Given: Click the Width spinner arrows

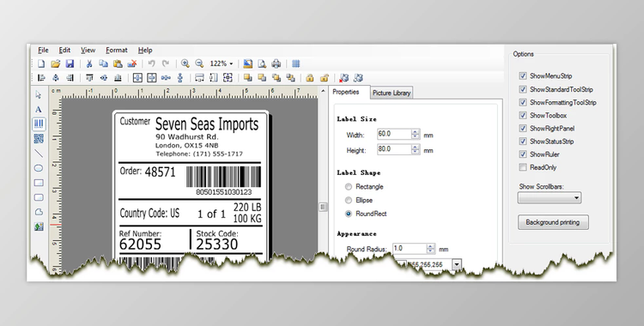Looking at the screenshot, I should pyautogui.click(x=416, y=134).
